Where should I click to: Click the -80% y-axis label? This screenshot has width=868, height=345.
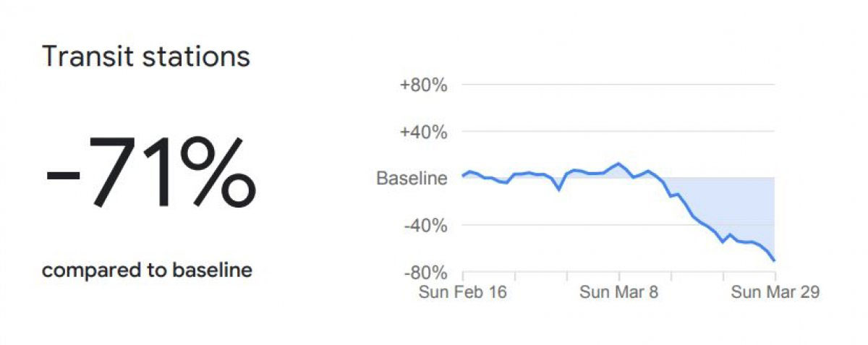(x=425, y=272)
